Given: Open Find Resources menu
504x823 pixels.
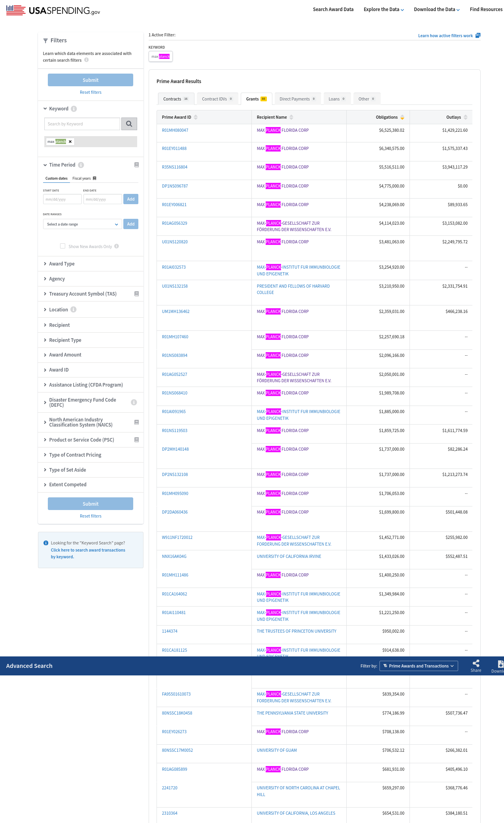Looking at the screenshot, I should click(x=486, y=9).
